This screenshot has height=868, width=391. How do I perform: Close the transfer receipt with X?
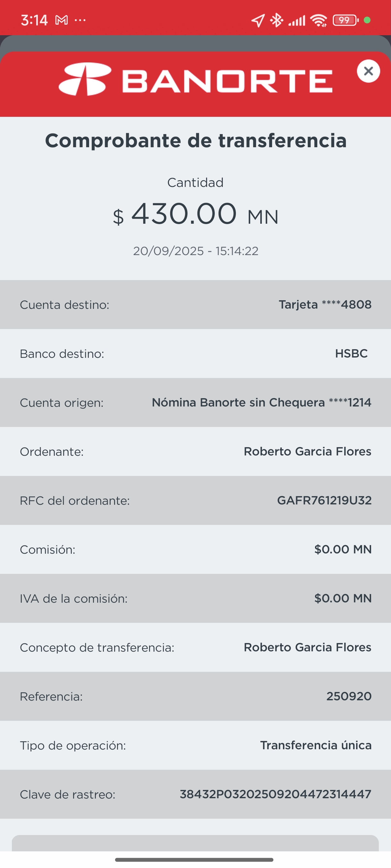(x=368, y=71)
